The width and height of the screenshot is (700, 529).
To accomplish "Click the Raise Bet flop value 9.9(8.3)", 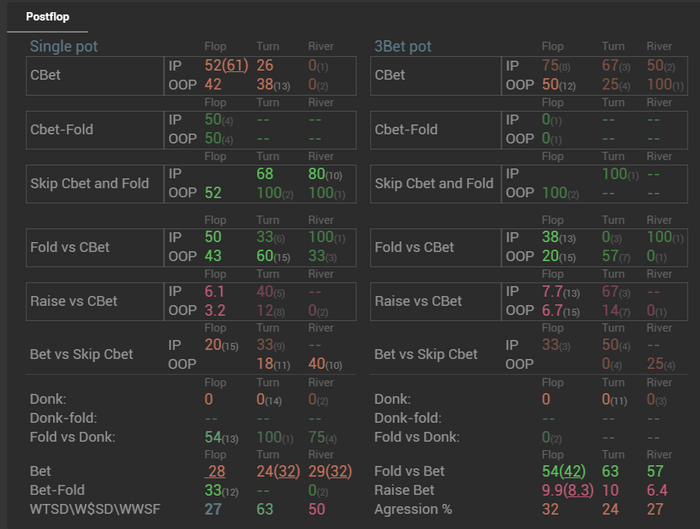I will coord(563,490).
